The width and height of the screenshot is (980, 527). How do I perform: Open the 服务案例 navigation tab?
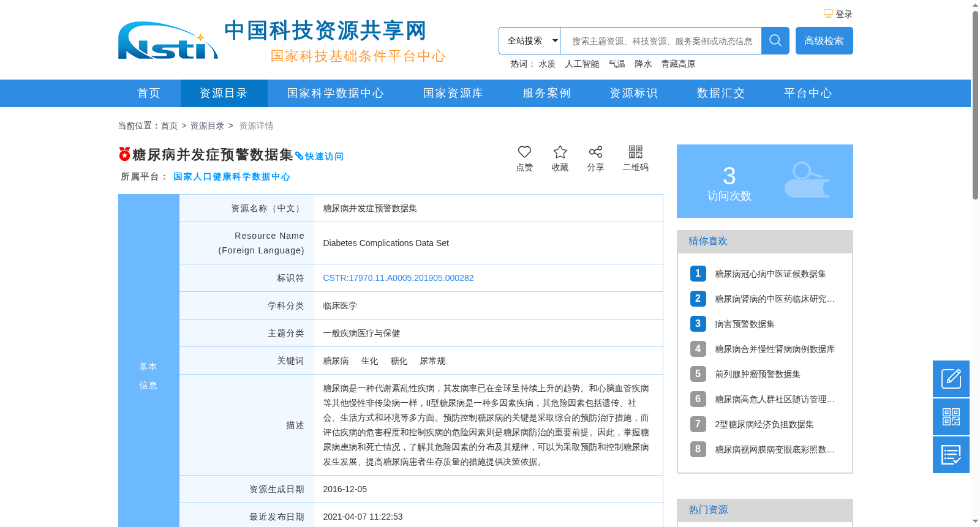coord(546,93)
